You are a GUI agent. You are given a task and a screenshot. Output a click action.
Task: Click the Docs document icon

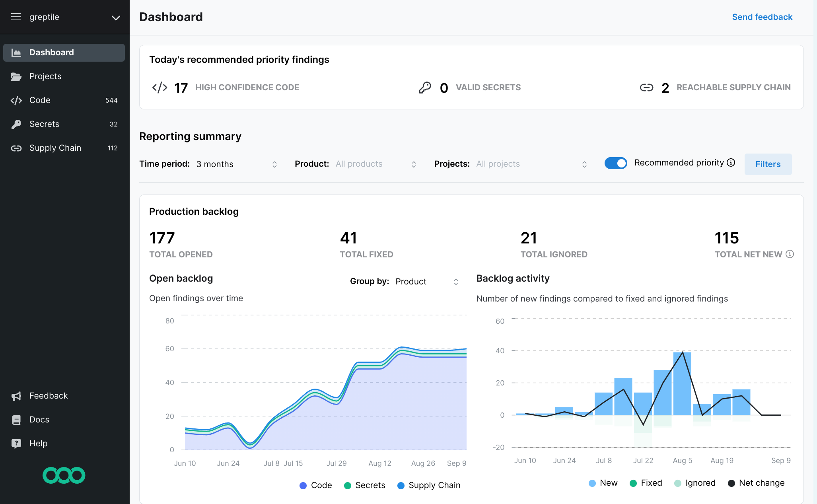point(16,420)
